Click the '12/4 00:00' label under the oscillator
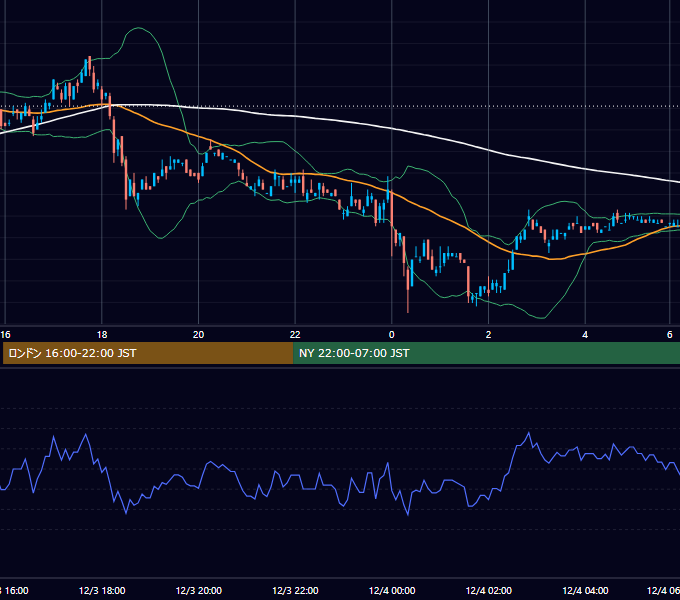Screen dimensions: 680x600 [x=392, y=590]
